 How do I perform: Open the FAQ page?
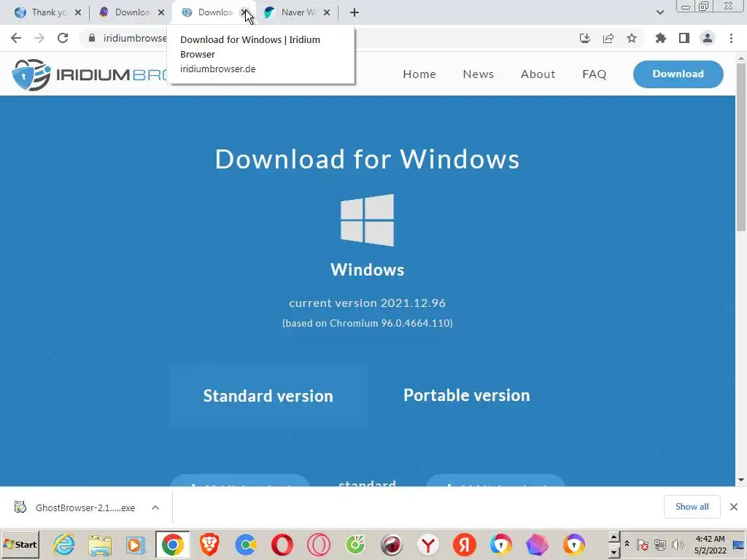click(594, 74)
